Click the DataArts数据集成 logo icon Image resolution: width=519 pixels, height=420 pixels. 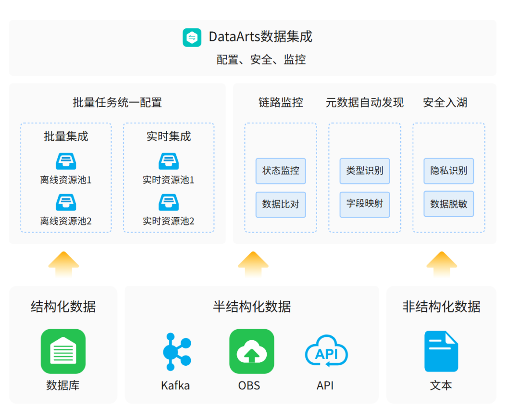192,37
